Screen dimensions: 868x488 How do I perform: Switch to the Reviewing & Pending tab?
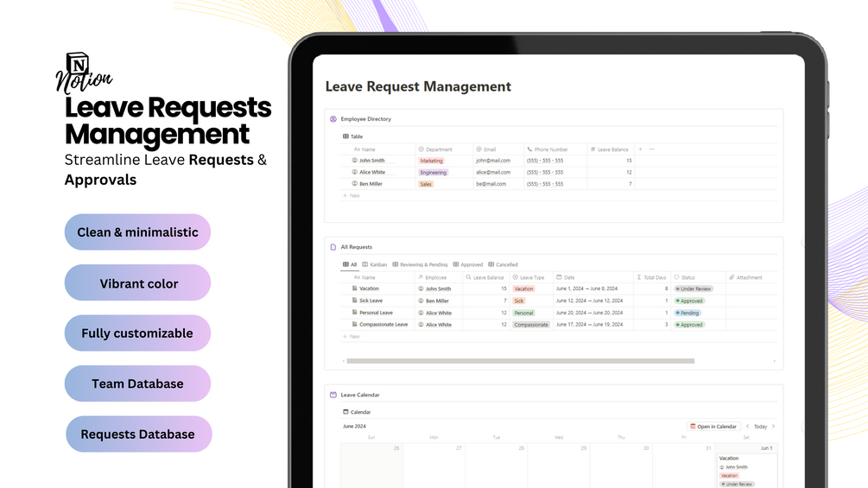[x=420, y=264]
